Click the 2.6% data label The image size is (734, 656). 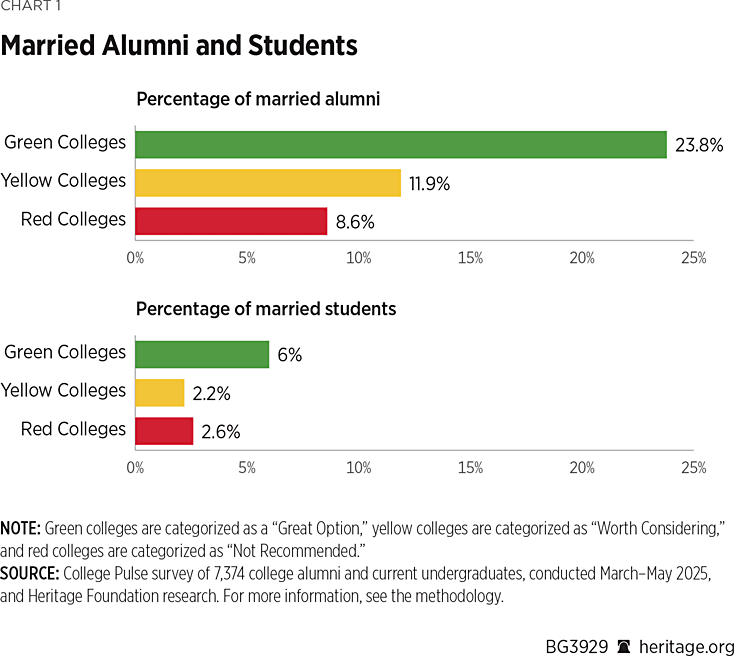(x=221, y=431)
